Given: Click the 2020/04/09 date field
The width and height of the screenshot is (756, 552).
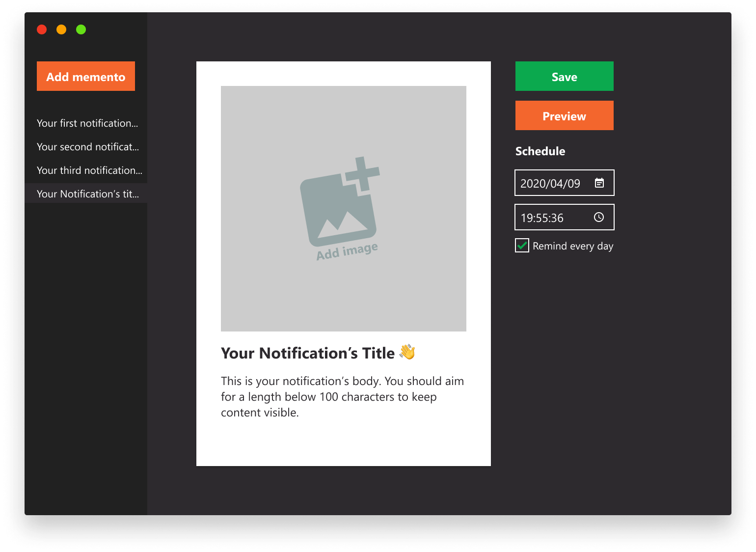Looking at the screenshot, I should point(565,183).
